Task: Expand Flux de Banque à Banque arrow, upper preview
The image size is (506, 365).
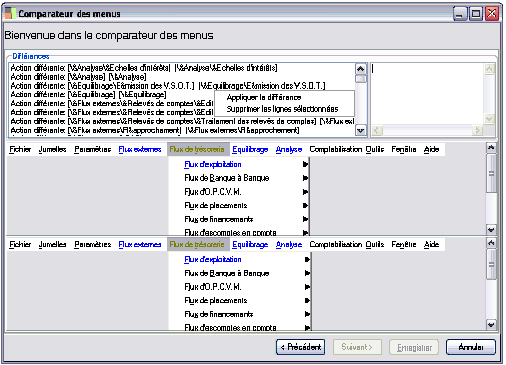Action: pyautogui.click(x=305, y=178)
